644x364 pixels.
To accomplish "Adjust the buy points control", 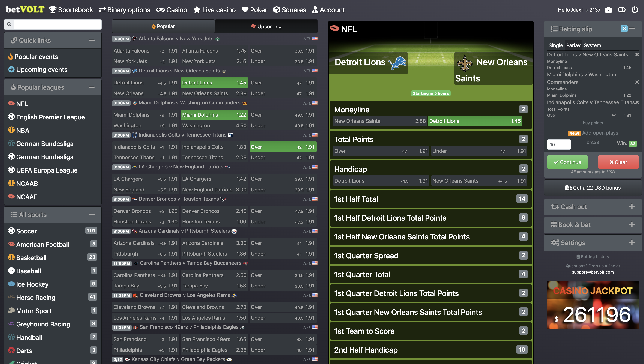I will coord(593,123).
